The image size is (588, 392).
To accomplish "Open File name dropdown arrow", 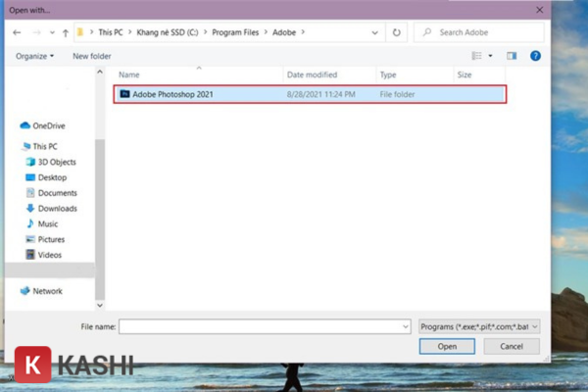I will pos(406,326).
